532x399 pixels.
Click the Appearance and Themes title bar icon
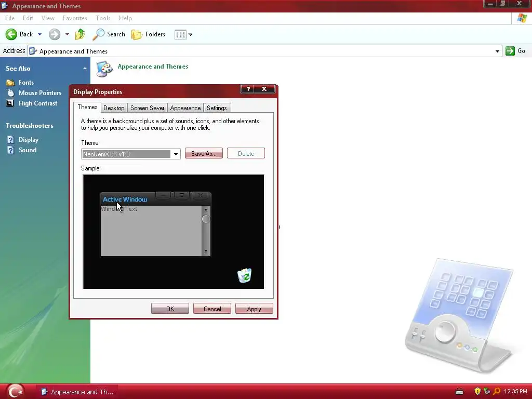(x=5, y=6)
